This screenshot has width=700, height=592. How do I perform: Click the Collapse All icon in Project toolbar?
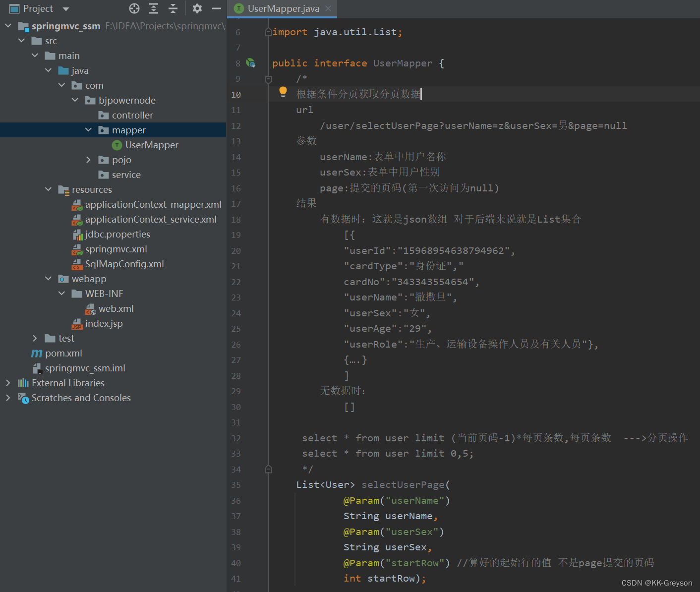[173, 8]
